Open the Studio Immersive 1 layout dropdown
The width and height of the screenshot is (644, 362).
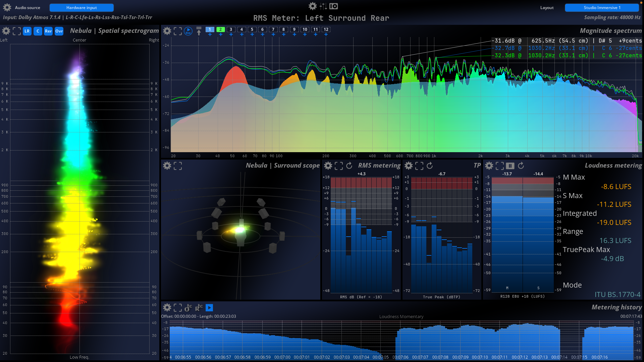602,7
